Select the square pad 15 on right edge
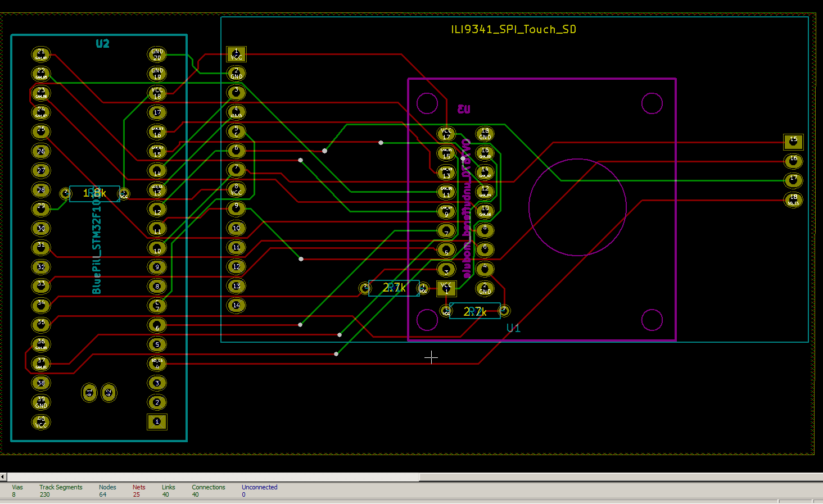This screenshot has height=504, width=823. tap(793, 142)
